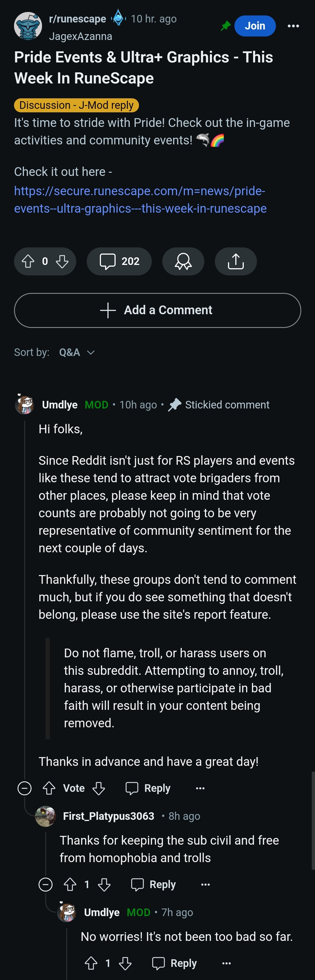Open the Q&A sort dropdown
The width and height of the screenshot is (315, 980).
click(76, 352)
